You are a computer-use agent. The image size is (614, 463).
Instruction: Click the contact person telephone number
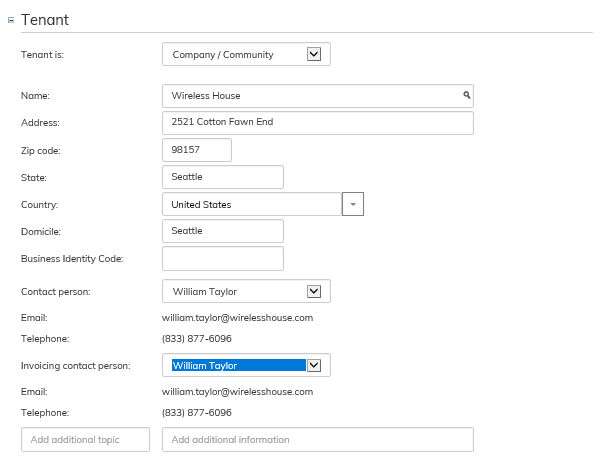tap(196, 339)
